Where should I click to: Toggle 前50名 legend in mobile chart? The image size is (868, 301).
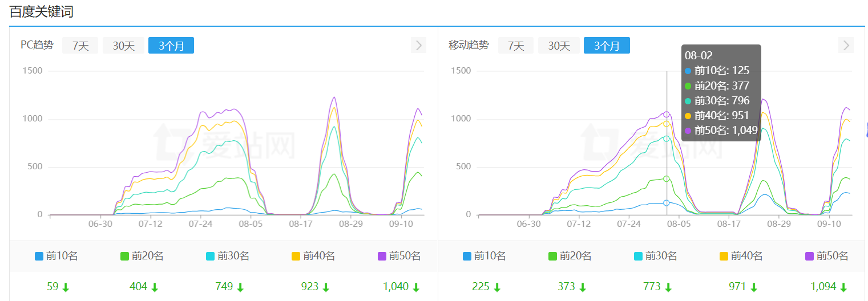click(x=826, y=256)
